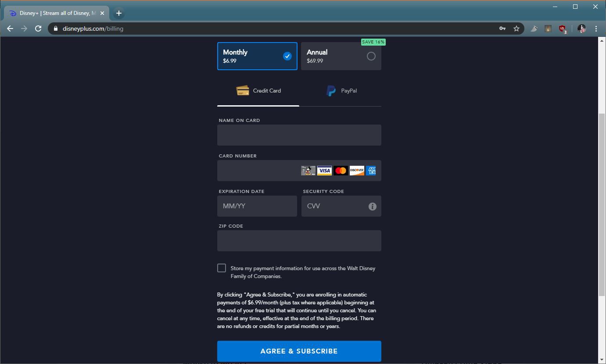Click the page vertical scrollbar thumb

point(602,205)
